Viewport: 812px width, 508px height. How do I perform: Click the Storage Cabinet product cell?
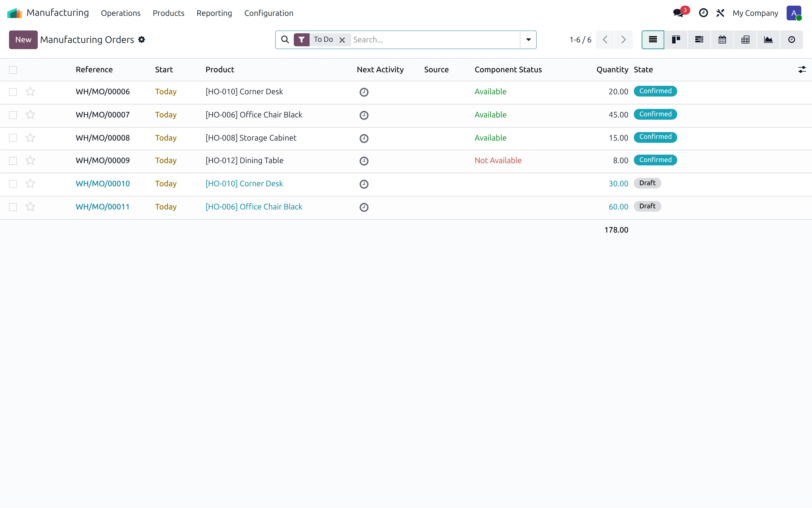pyautogui.click(x=251, y=138)
